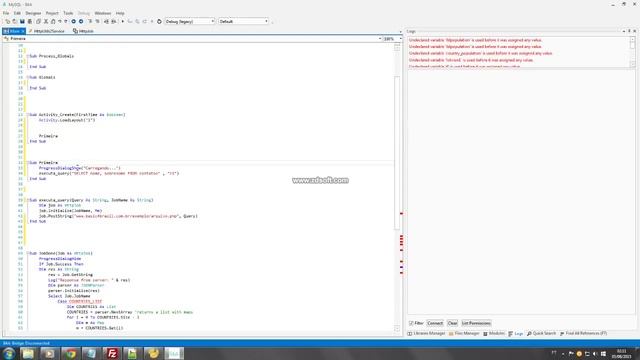
Task: Click the List Permissions button
Action: pos(476,323)
